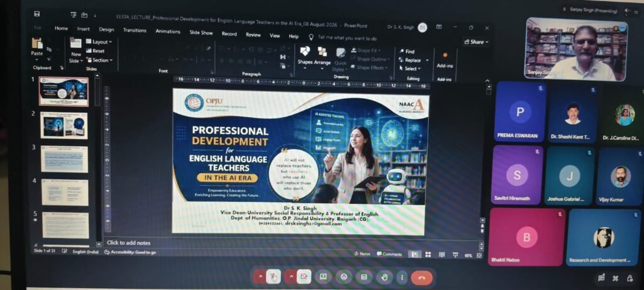The image size is (644, 290).
Task: Open the Select dropdown
Action: coord(410,69)
